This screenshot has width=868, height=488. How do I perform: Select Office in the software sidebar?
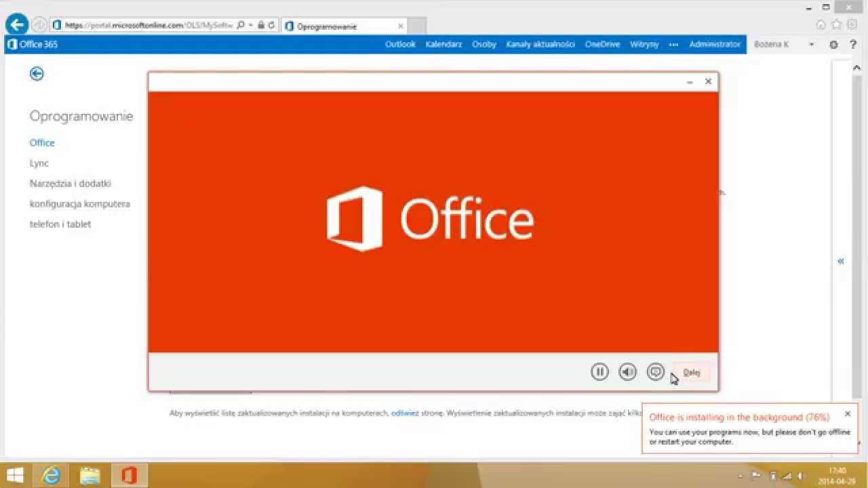tap(42, 142)
